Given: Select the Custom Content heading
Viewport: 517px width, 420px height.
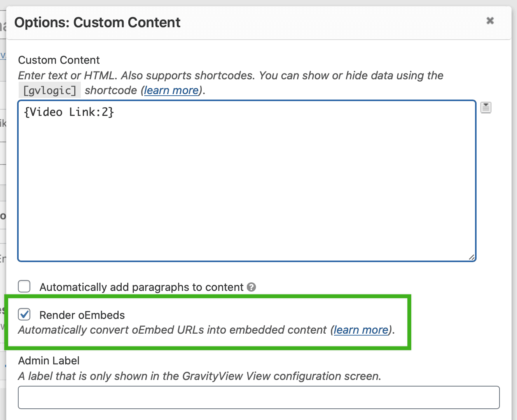Looking at the screenshot, I should pos(59,60).
